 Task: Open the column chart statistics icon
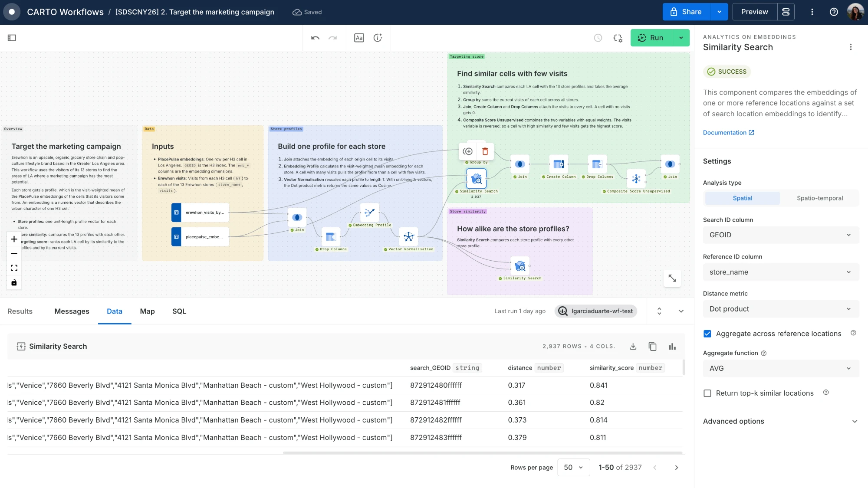[672, 346]
